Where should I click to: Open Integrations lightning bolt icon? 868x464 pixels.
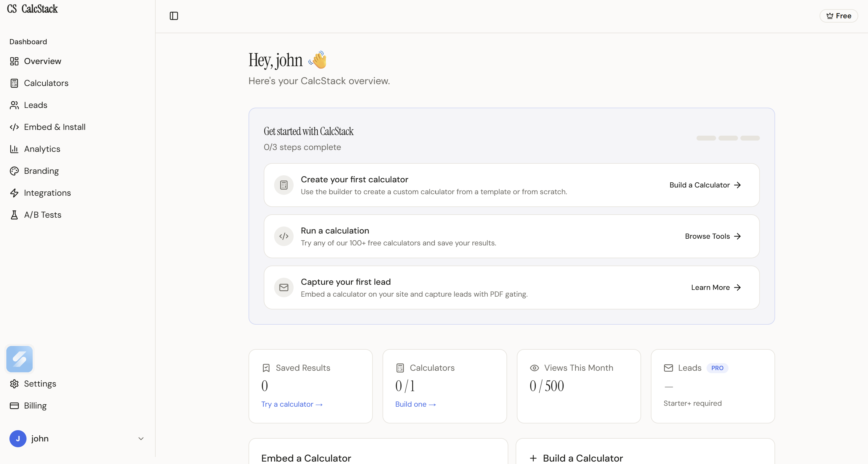[x=14, y=193]
